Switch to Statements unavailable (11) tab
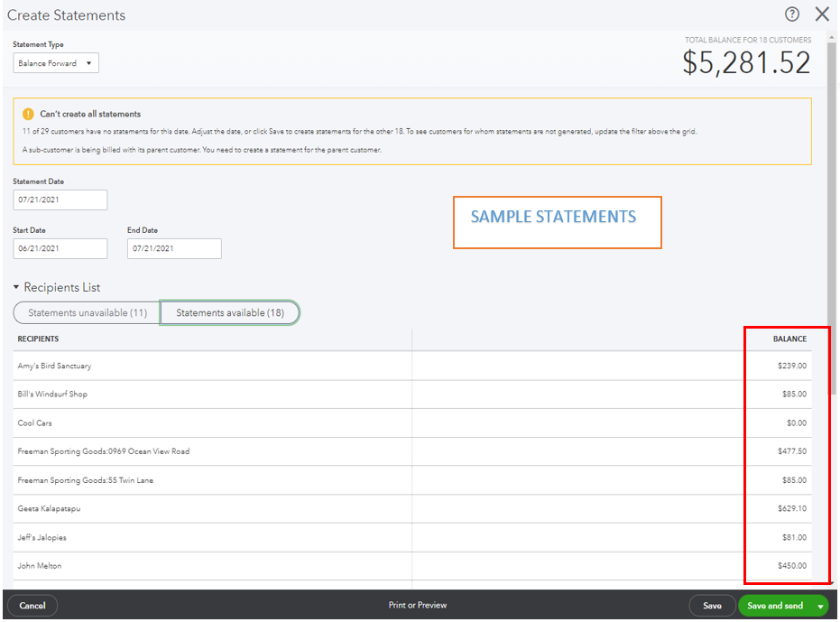Screen dimensions: 840x622 click(x=87, y=313)
